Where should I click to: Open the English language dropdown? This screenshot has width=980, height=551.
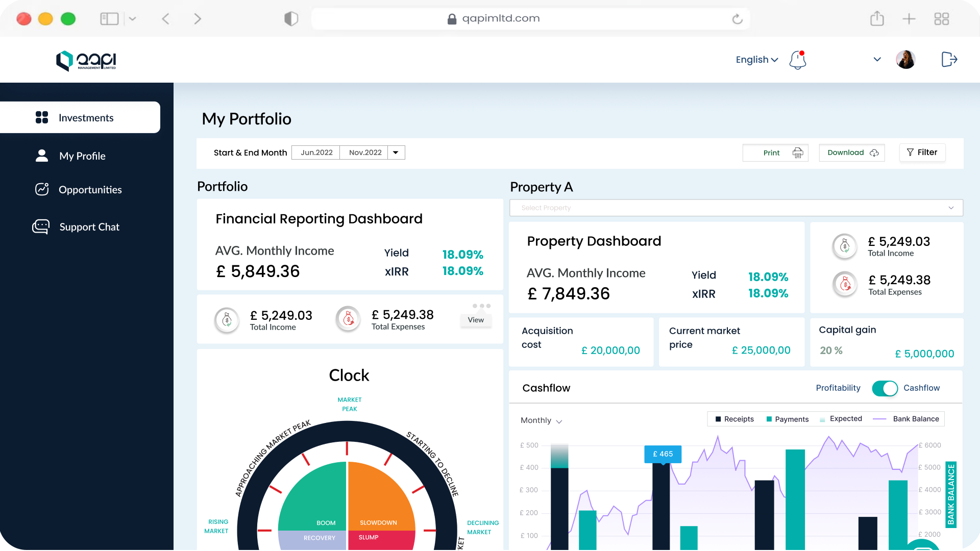pyautogui.click(x=756, y=60)
